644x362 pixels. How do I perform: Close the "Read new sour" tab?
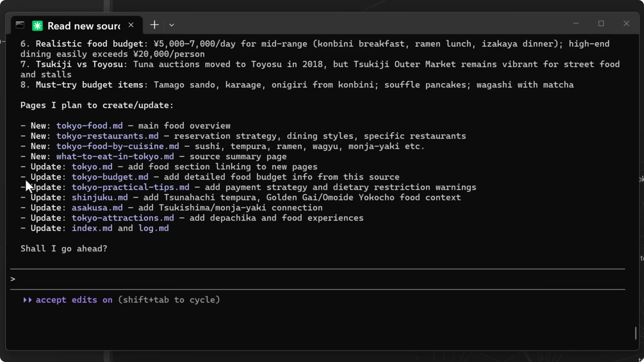(x=131, y=25)
